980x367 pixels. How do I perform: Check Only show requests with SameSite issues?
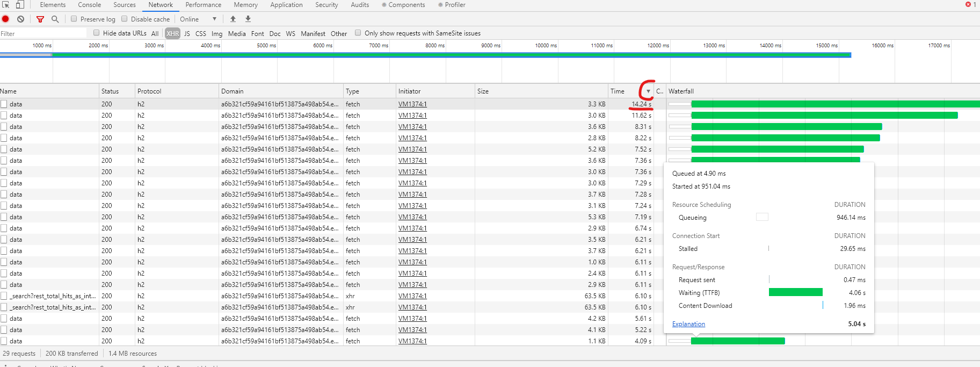(358, 33)
